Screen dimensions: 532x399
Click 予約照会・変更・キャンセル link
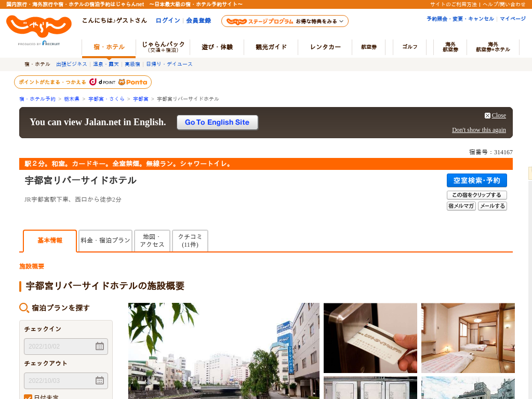pos(460,19)
